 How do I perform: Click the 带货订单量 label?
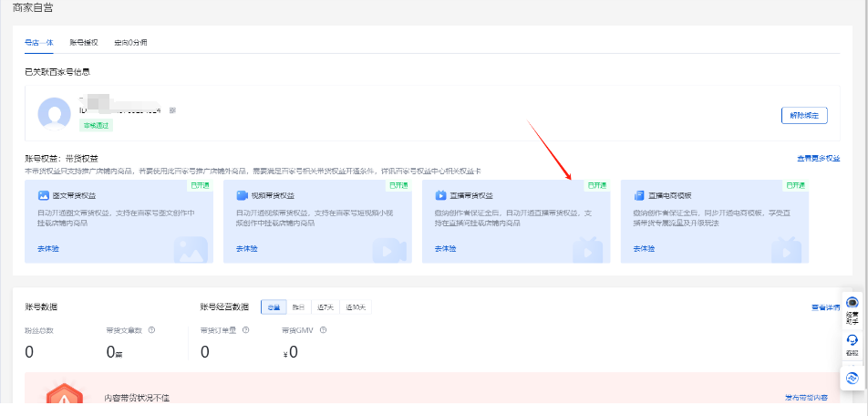click(x=219, y=330)
